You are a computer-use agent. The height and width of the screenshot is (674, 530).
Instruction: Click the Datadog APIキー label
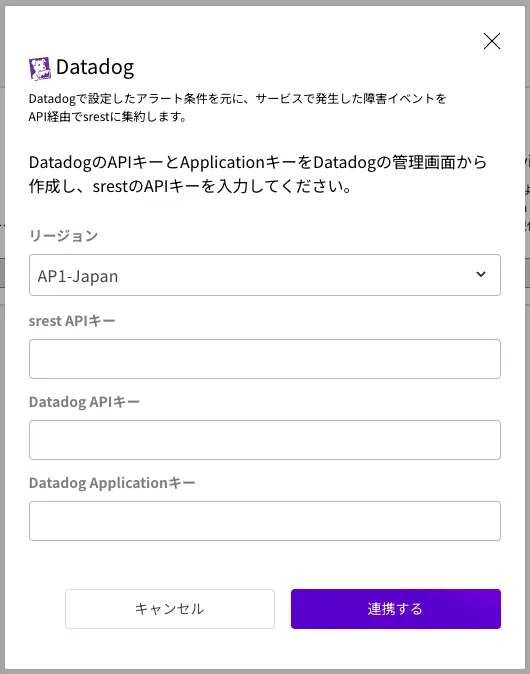click(x=84, y=402)
